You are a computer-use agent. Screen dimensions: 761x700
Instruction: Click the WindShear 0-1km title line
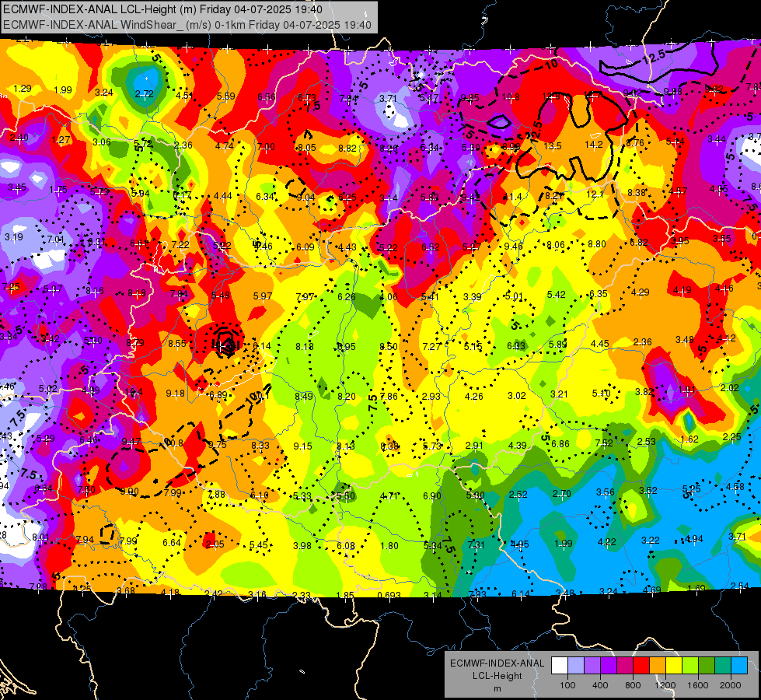point(187,25)
